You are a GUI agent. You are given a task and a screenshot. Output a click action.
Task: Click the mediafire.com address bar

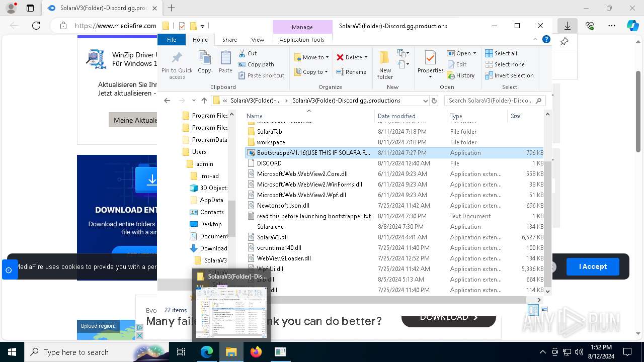click(116, 26)
